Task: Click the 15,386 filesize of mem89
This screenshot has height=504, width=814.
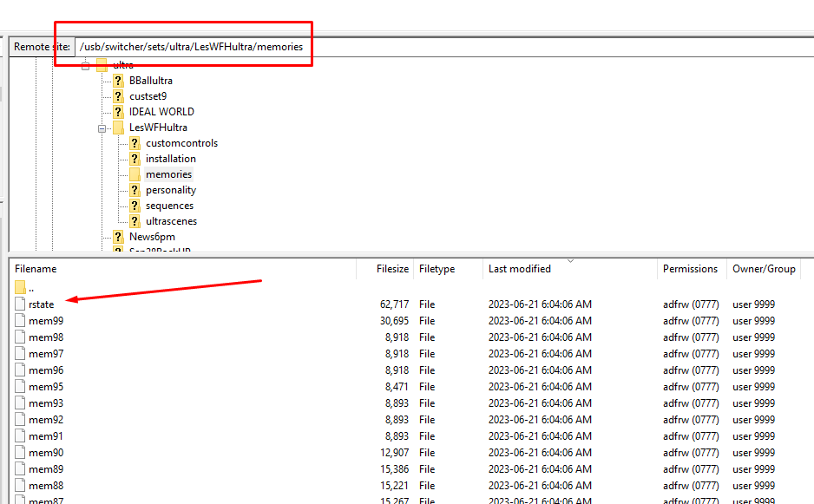Action: [394, 469]
